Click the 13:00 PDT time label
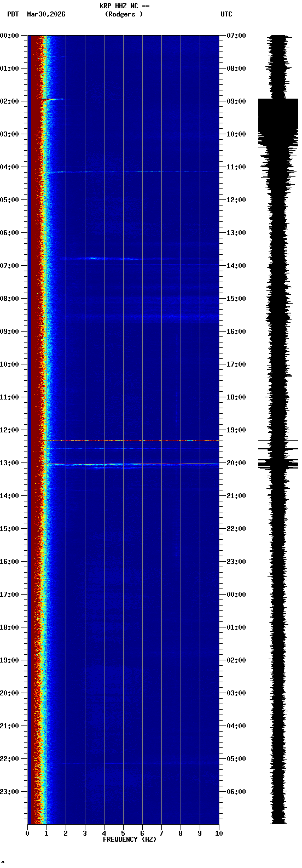Screen dimensions: 302x868 [9, 463]
